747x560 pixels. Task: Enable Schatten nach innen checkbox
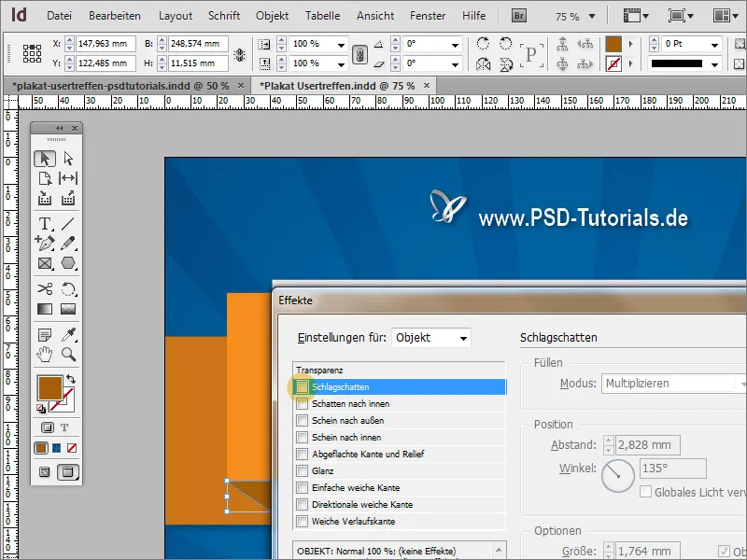[x=302, y=404]
